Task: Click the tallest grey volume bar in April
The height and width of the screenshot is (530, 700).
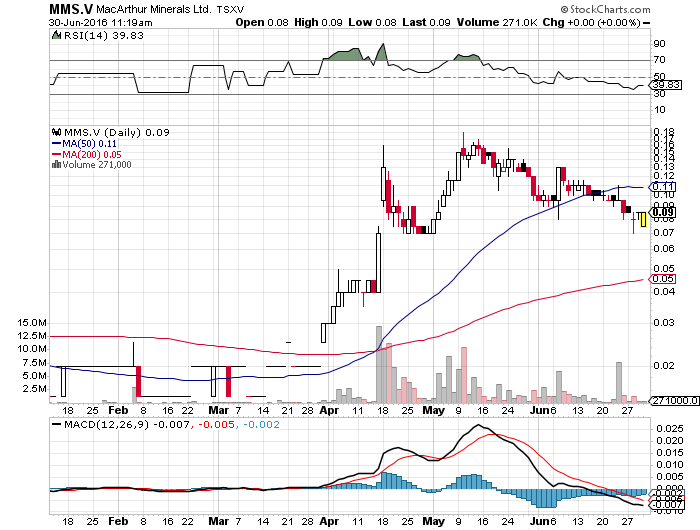Action: (378, 362)
